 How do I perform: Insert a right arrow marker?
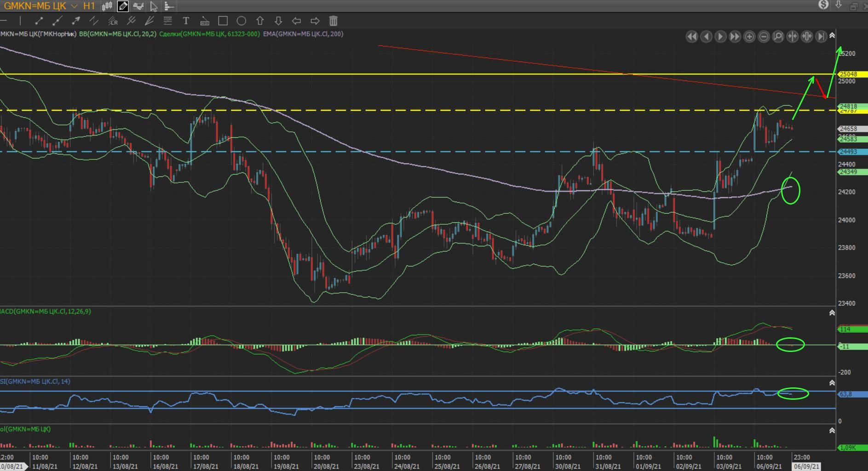(315, 21)
